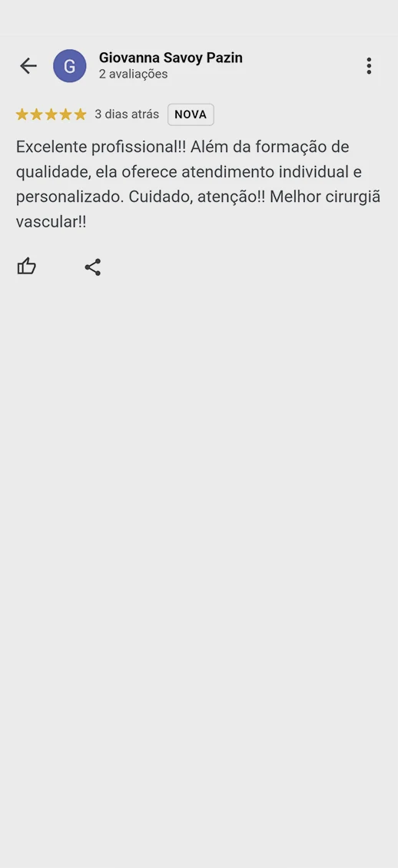Click the word 'qualidade,' in the review
The width and height of the screenshot is (398, 868).
(x=53, y=172)
